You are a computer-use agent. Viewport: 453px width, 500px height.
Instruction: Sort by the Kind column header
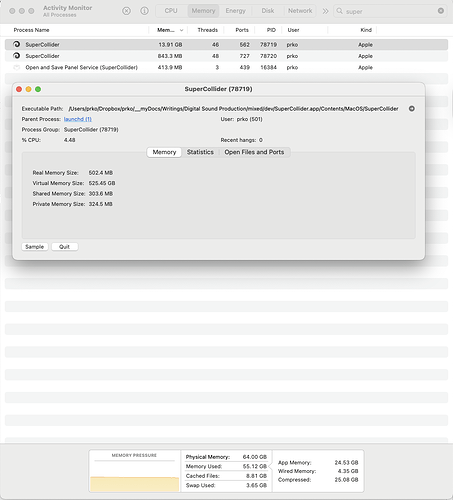[366, 30]
